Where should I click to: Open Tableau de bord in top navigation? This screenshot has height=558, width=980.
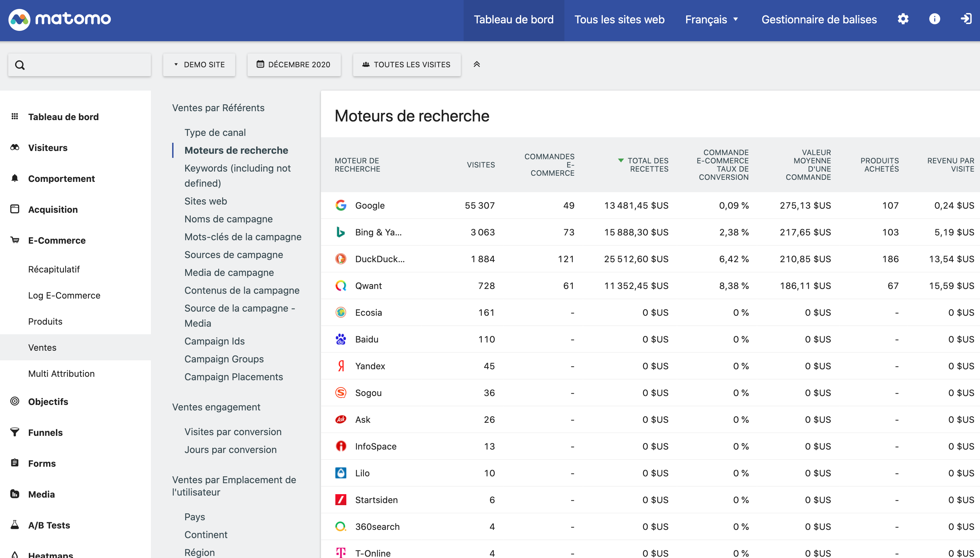coord(513,20)
